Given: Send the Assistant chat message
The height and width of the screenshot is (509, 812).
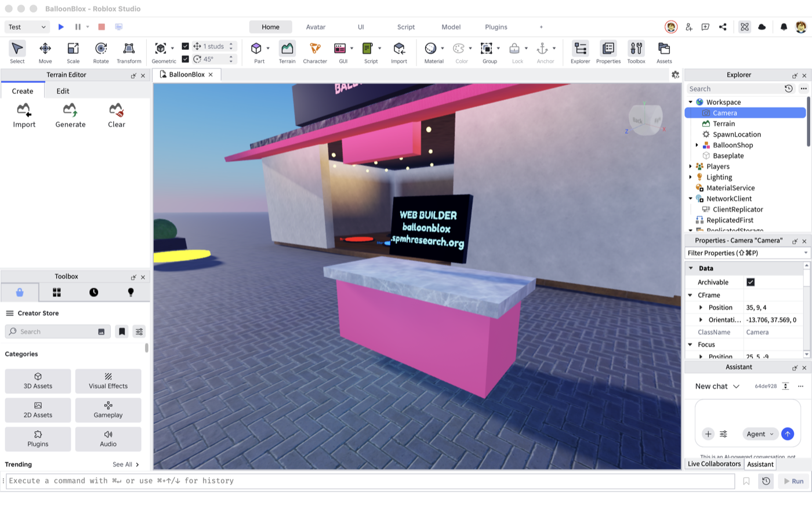Looking at the screenshot, I should click(x=787, y=434).
